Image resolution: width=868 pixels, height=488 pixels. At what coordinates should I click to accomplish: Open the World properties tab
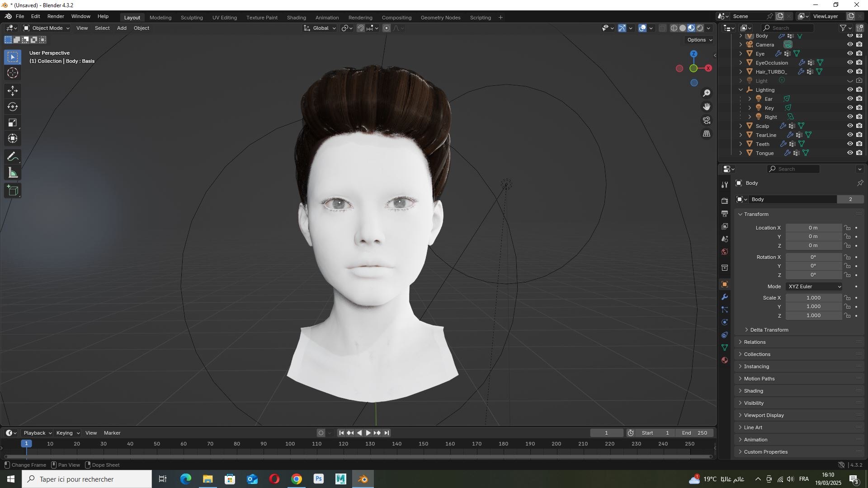(x=725, y=252)
